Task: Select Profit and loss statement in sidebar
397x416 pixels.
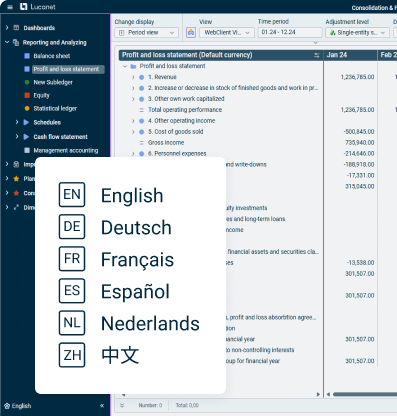Action: point(66,69)
